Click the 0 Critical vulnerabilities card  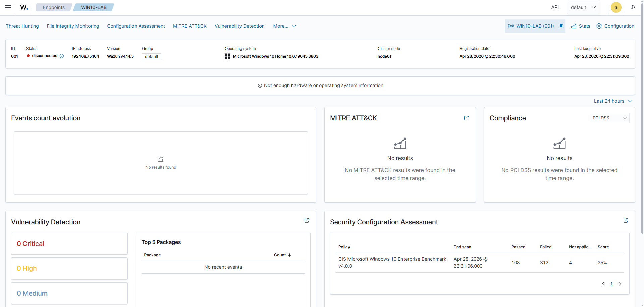(x=69, y=244)
